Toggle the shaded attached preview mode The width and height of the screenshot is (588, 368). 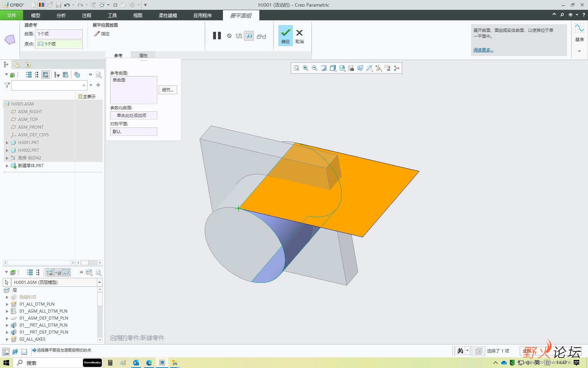(x=249, y=36)
